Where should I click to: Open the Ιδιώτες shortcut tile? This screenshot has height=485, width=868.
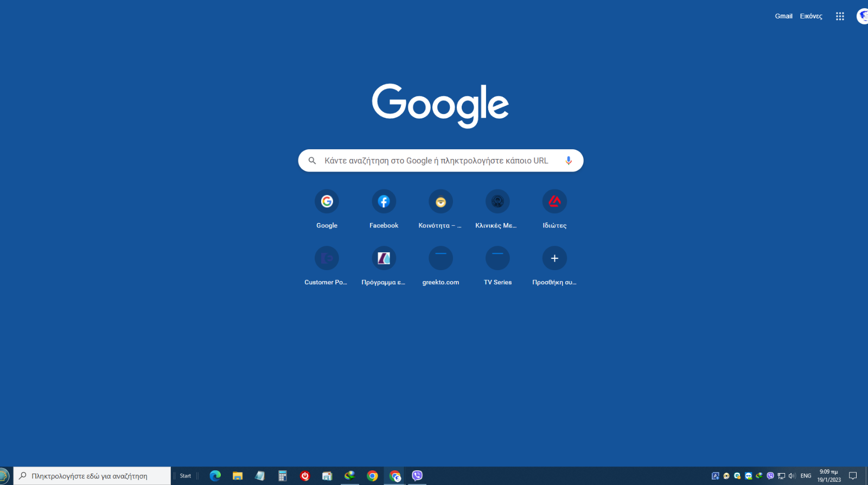click(554, 210)
